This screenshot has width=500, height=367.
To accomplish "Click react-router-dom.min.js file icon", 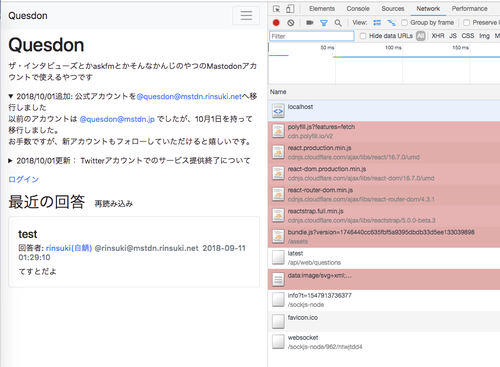I will (x=278, y=195).
